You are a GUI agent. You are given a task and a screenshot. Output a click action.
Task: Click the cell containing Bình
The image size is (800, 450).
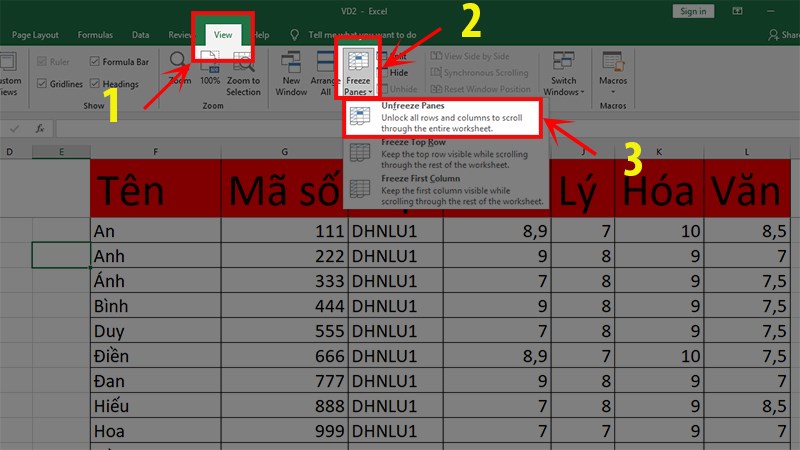pyautogui.click(x=156, y=306)
